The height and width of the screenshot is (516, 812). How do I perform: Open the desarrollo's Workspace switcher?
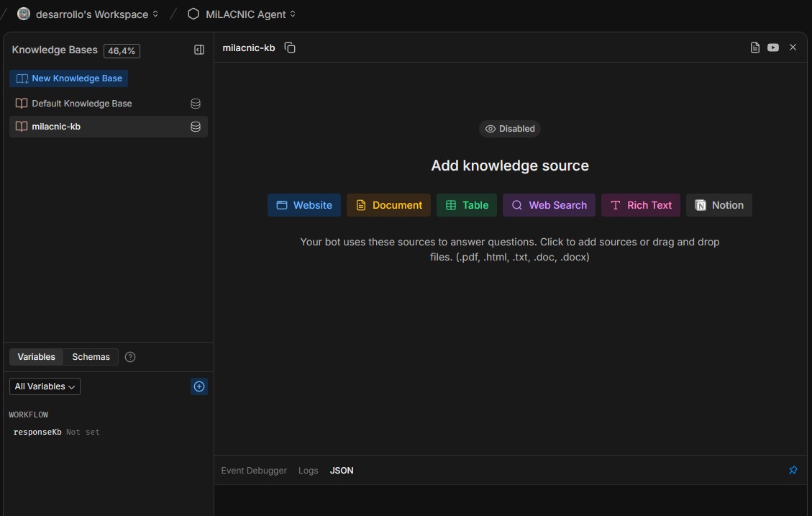[87, 14]
